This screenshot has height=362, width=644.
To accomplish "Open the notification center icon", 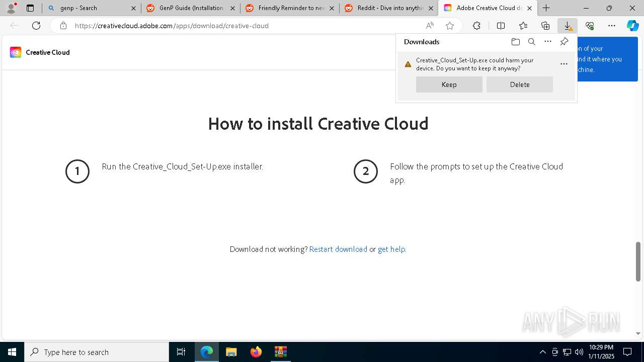I will 627,352.
